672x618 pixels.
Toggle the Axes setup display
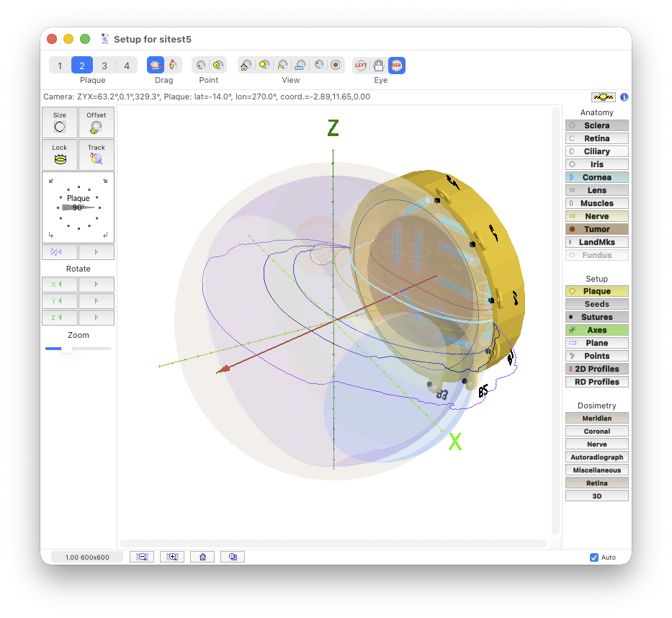(596, 330)
